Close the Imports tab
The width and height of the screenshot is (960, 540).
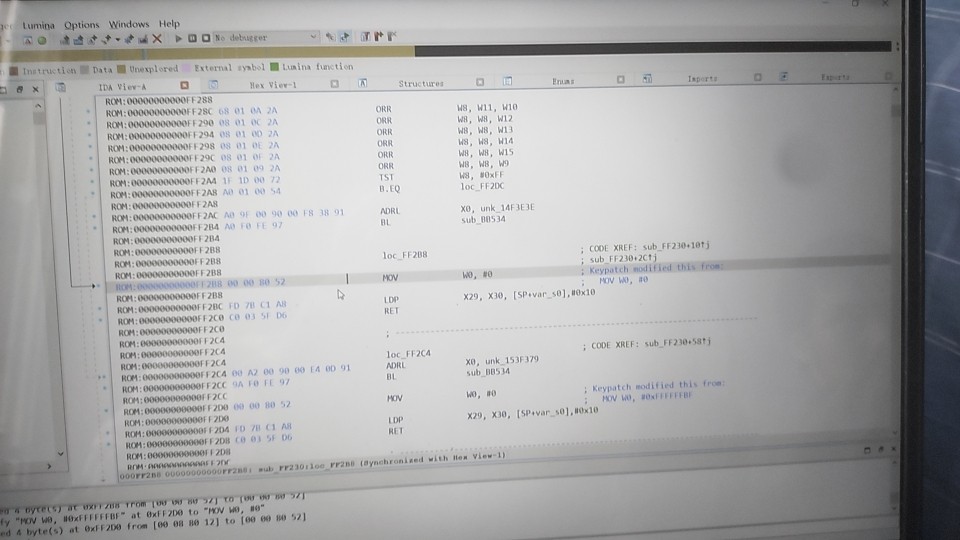coord(757,77)
